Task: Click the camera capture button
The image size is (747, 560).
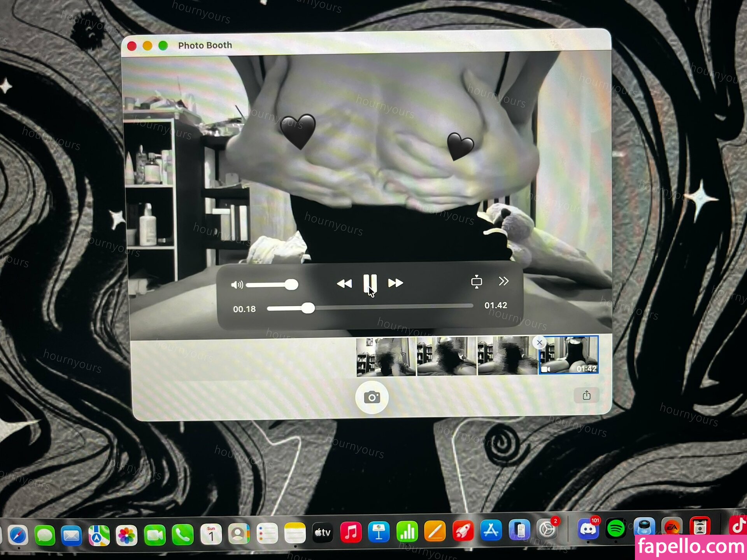Action: coord(372,397)
